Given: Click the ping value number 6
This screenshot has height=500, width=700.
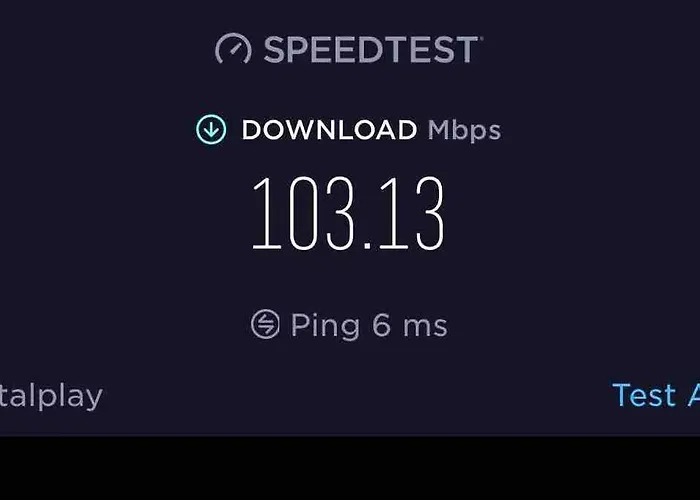Looking at the screenshot, I should point(382,325).
